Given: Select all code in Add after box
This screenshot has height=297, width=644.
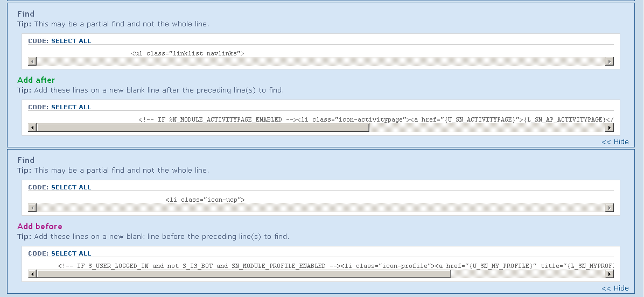Looking at the screenshot, I should (x=71, y=107).
